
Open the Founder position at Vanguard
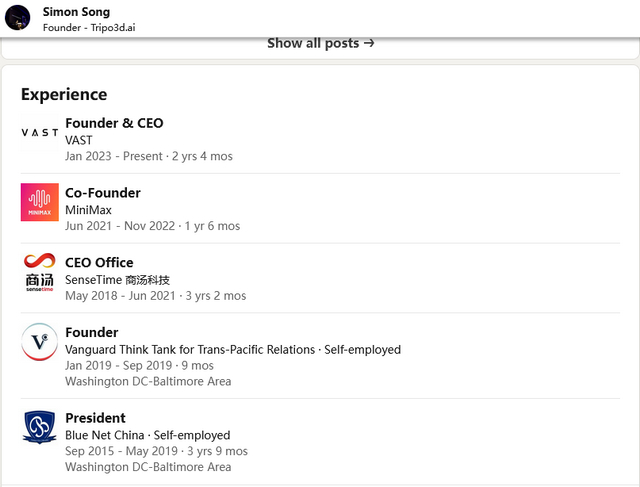pyautogui.click(x=92, y=332)
